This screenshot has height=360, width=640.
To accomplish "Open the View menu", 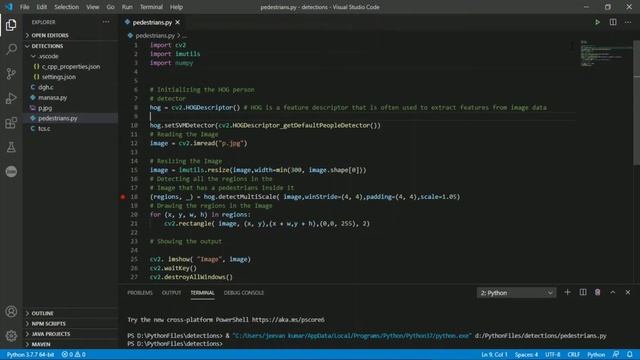I will (93, 7).
